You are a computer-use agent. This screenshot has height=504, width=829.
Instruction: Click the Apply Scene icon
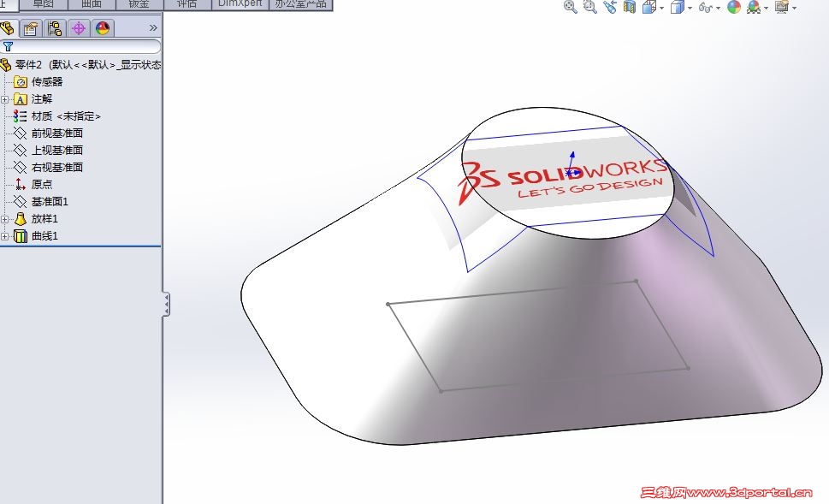click(x=754, y=7)
